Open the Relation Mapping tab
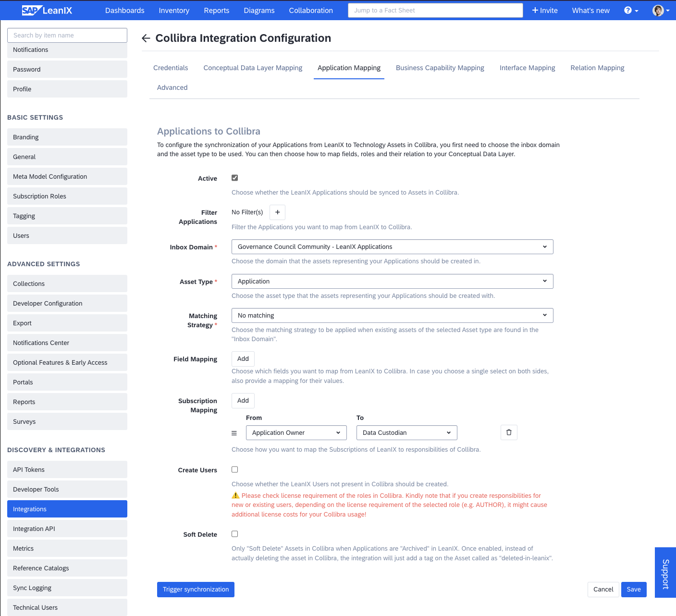Screen dimensions: 676x616 pyautogui.click(x=597, y=68)
